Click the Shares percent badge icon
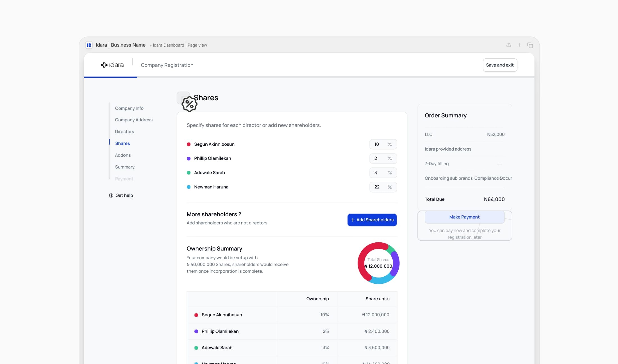Screen dimensions: 618x364 (189, 104)
